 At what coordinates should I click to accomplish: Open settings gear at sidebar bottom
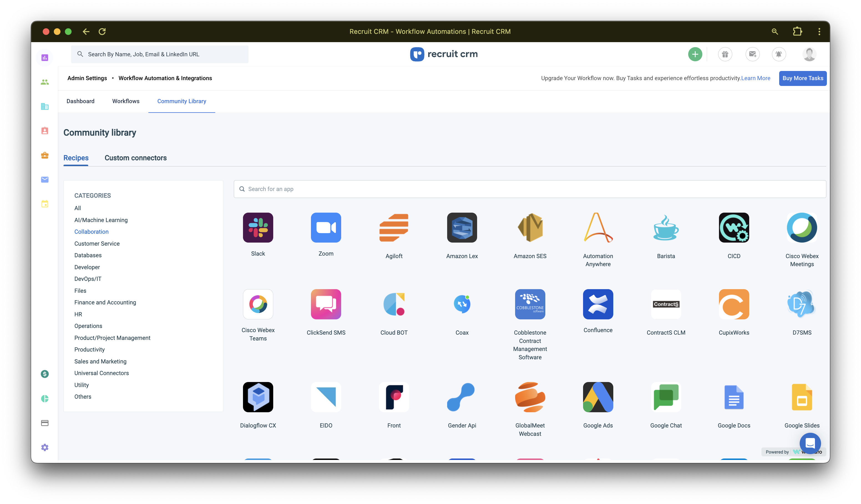[44, 447]
